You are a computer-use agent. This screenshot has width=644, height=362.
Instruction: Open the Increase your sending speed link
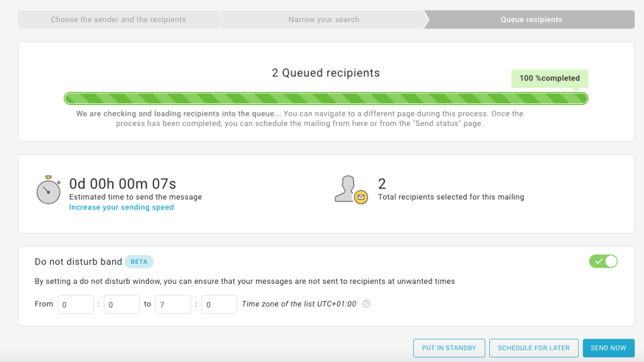(121, 207)
